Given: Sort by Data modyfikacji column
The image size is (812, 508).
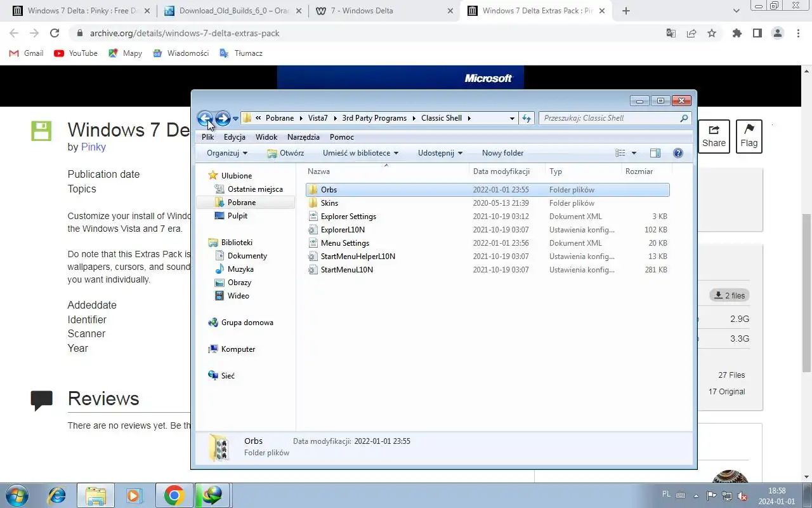Looking at the screenshot, I should tap(507, 171).
